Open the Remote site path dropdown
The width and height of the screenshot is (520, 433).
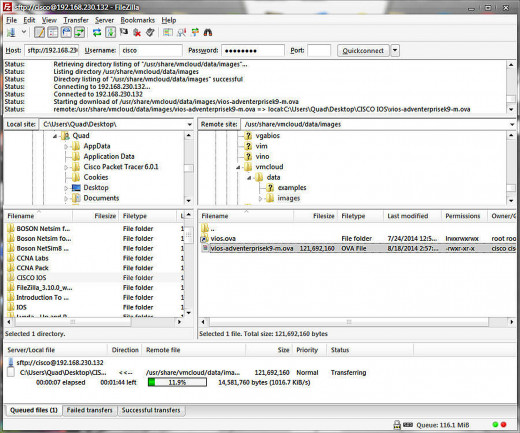point(512,124)
